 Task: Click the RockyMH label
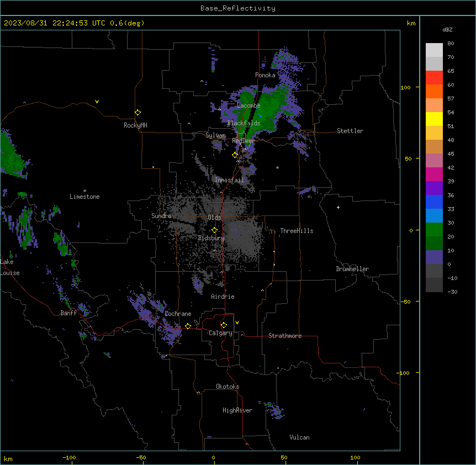pos(135,125)
